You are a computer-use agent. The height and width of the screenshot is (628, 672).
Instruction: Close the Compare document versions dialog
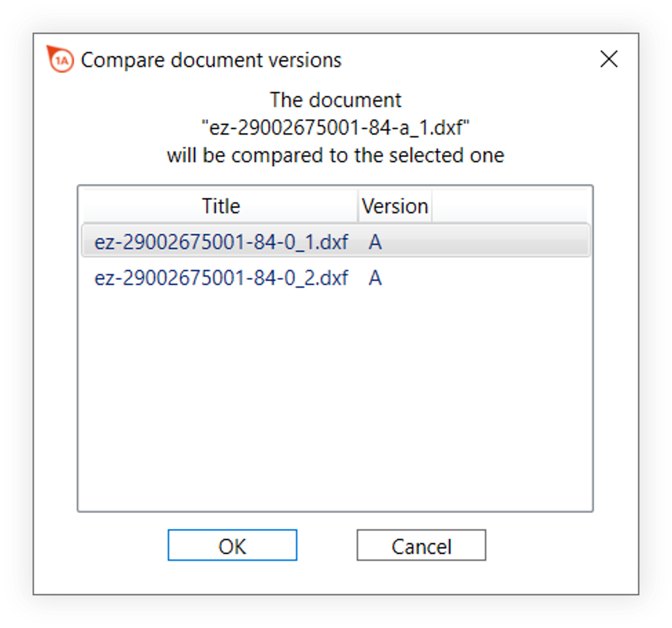pos(609,59)
